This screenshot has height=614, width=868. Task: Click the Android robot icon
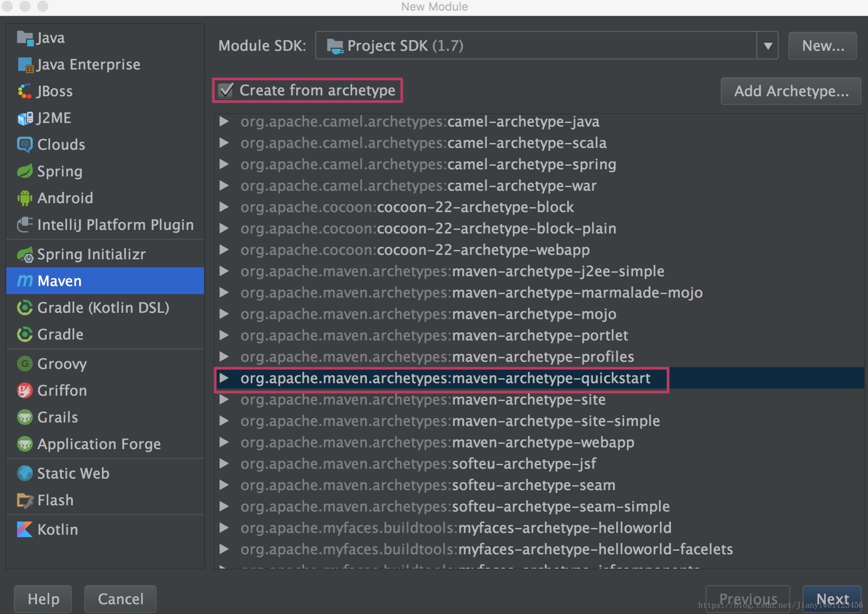tap(25, 198)
